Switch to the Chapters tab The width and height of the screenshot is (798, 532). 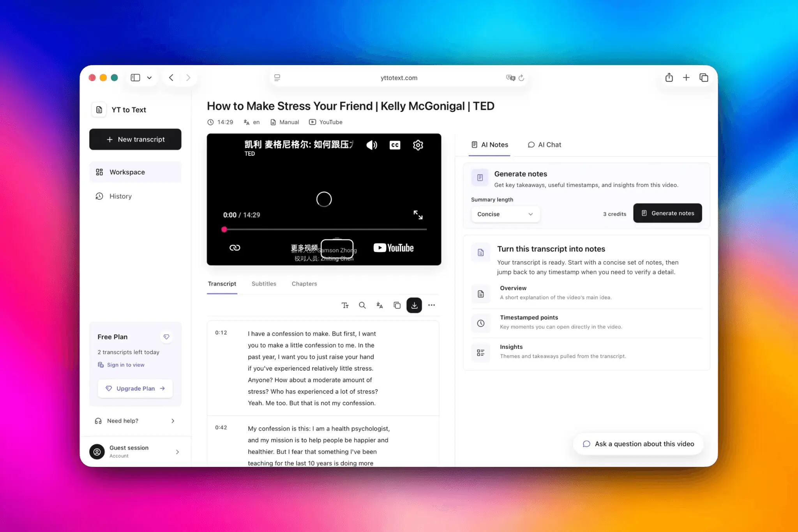click(x=304, y=284)
